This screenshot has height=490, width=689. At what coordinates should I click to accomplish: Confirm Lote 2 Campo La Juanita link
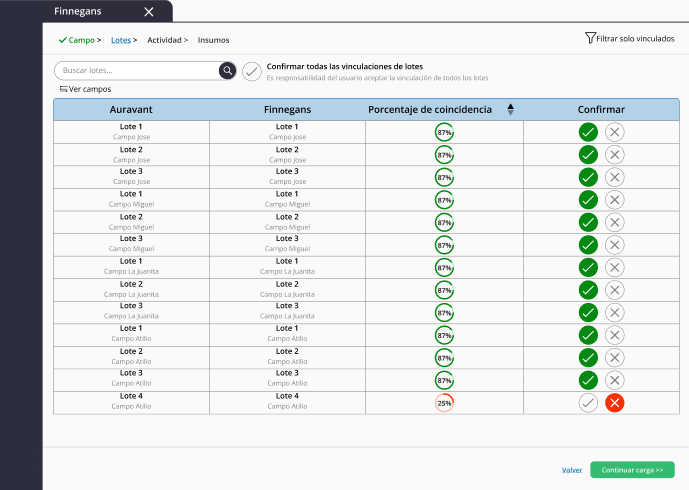coord(588,290)
